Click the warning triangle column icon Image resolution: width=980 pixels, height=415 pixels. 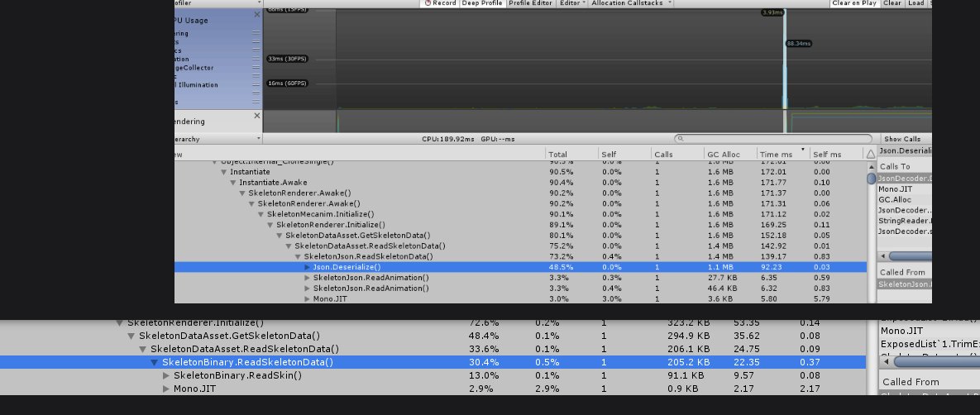[x=869, y=154]
